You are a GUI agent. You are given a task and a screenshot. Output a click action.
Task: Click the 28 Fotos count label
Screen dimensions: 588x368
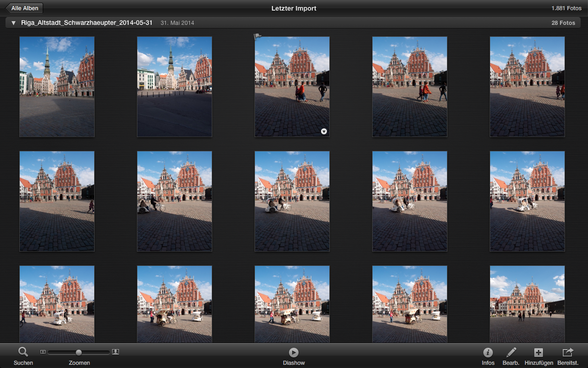(563, 23)
